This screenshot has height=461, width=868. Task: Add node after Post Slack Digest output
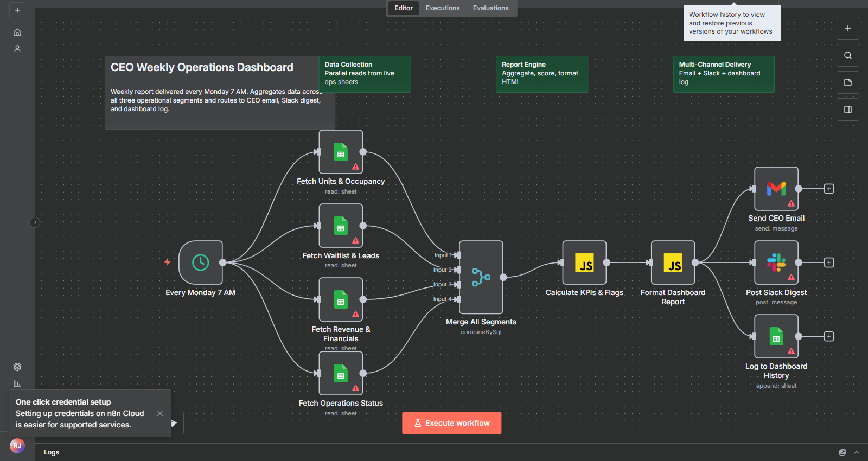click(x=829, y=262)
